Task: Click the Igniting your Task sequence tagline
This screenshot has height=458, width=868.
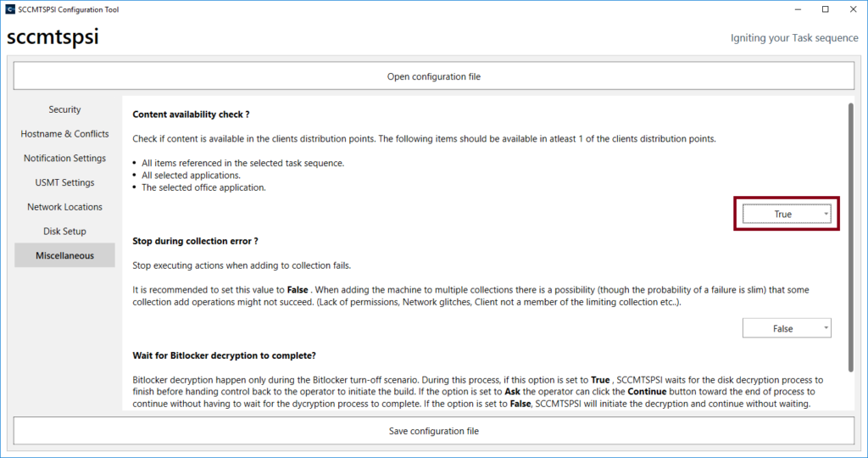Action: coord(794,38)
